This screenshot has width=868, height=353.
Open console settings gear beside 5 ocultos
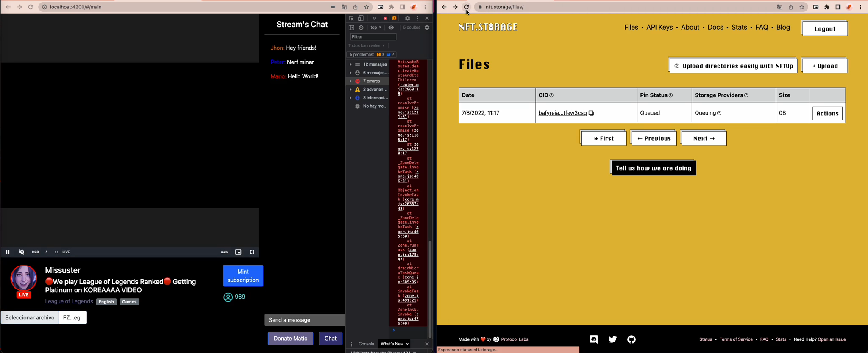(x=427, y=28)
